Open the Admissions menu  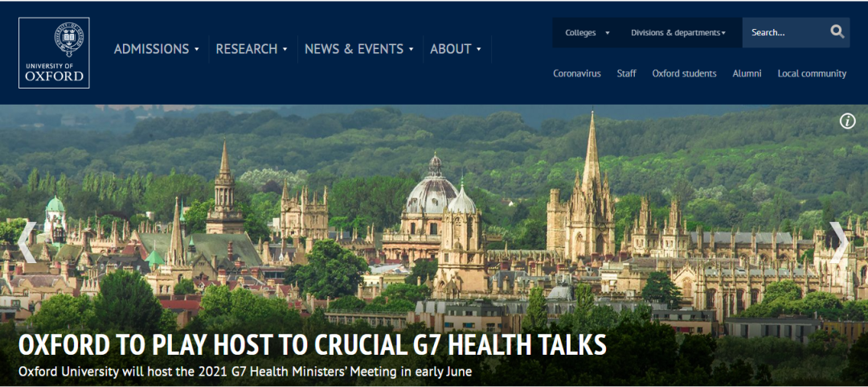(157, 49)
